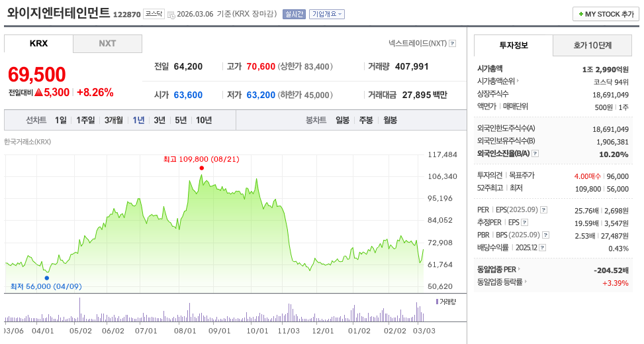Click the MY STOCK 추가 button
644x344 pixels.
click(606, 14)
